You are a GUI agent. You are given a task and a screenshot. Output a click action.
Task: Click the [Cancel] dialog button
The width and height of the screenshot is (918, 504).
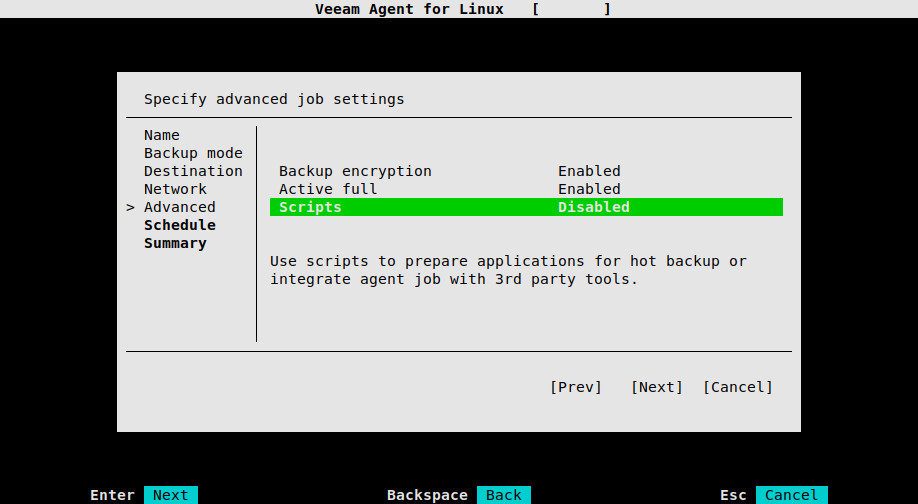pos(738,387)
